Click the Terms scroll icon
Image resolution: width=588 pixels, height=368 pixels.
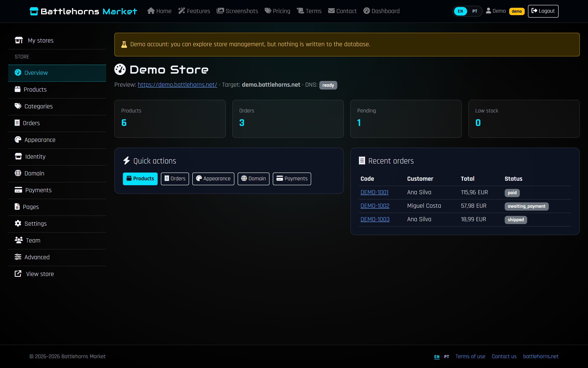coord(300,11)
